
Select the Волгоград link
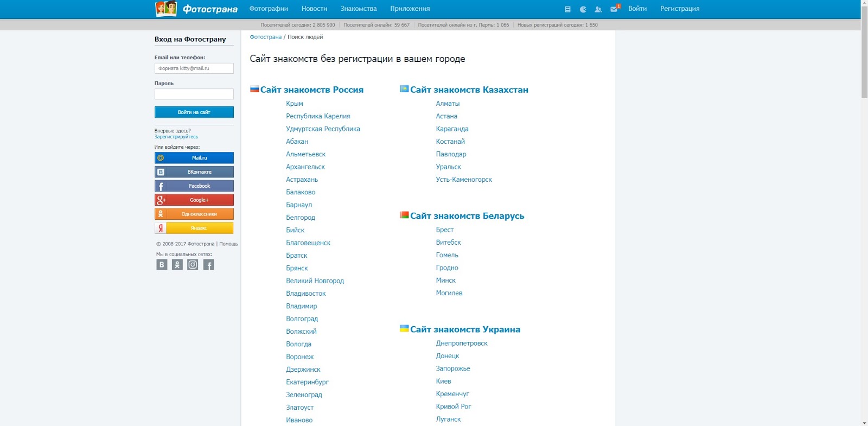coord(302,319)
